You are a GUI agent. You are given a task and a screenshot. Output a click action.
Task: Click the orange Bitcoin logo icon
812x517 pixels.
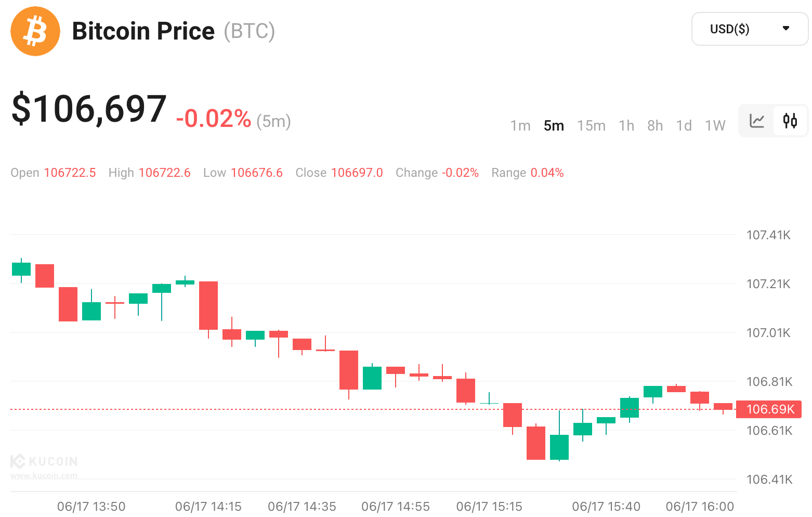35,31
